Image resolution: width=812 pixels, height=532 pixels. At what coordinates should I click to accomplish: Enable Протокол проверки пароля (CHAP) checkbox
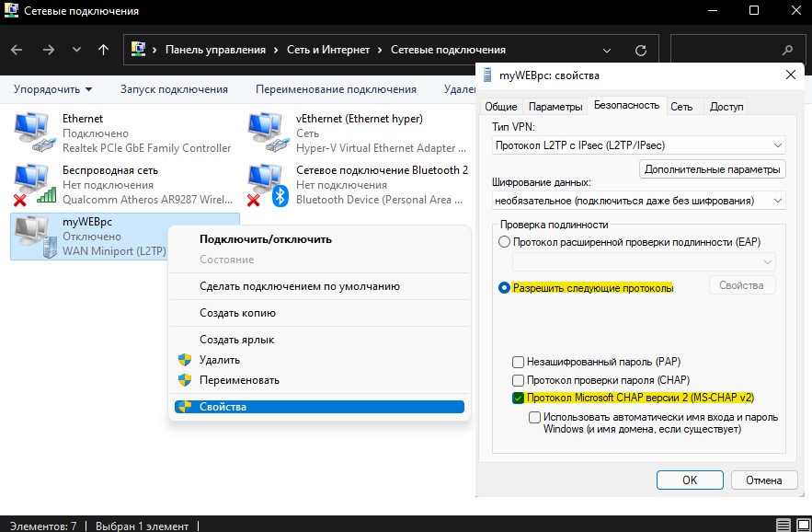coord(518,380)
